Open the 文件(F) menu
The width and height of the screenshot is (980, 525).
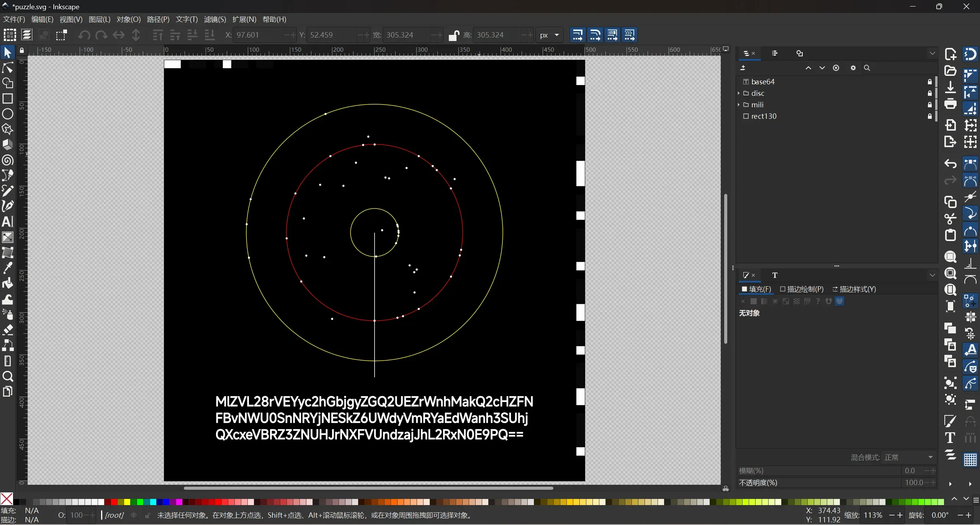click(14, 19)
